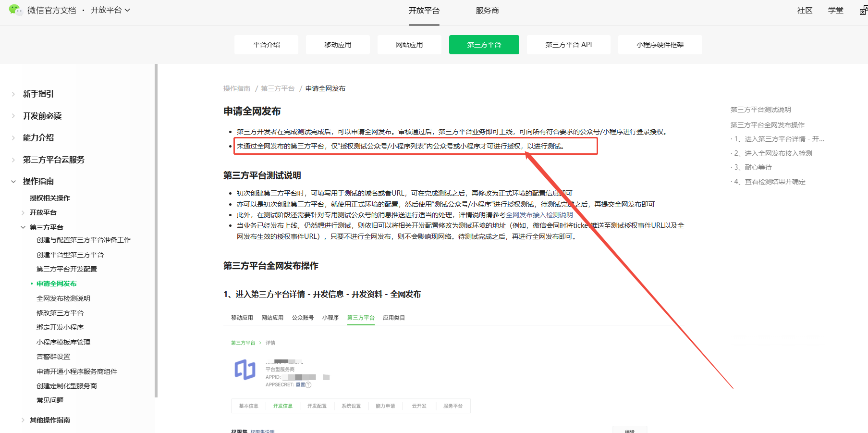Click the 移动应用 button

pyautogui.click(x=338, y=45)
